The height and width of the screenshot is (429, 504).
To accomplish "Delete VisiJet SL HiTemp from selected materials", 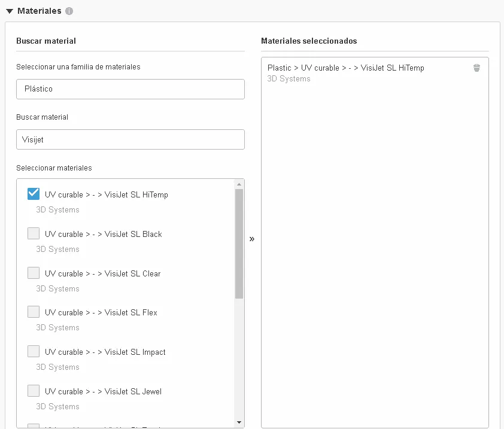I will pos(476,68).
